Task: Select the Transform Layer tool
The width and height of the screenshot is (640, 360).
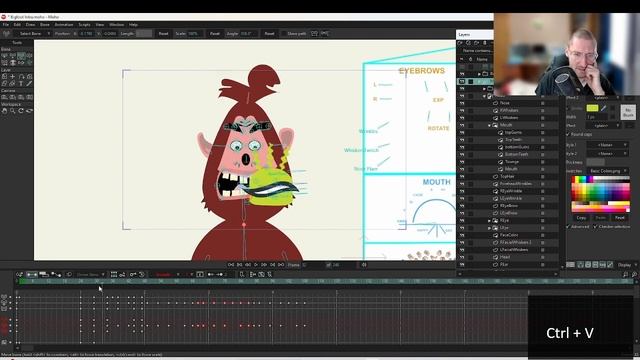Action: (4, 76)
